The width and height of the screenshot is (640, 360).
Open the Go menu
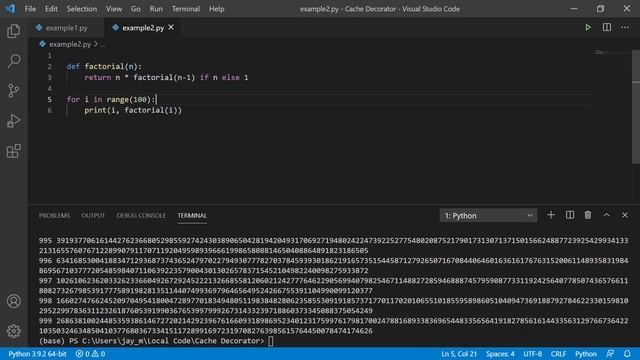click(x=136, y=9)
